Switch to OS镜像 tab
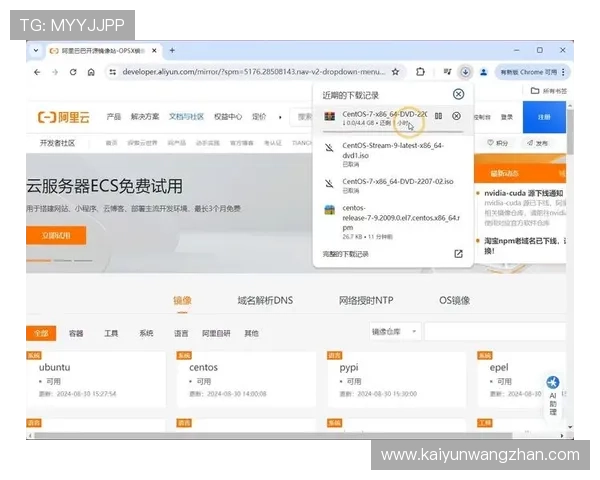Image resolution: width=600 pixels, height=480 pixels. coord(455,300)
